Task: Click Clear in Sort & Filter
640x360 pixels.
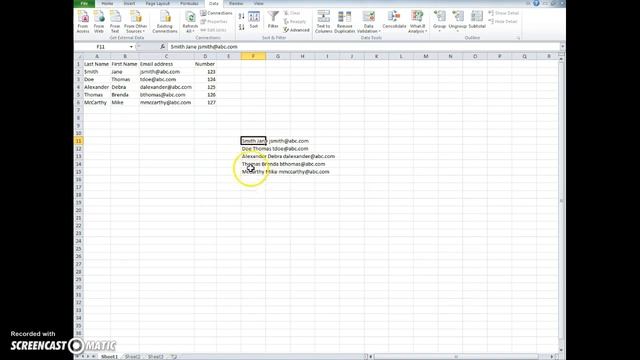Action: coord(292,13)
